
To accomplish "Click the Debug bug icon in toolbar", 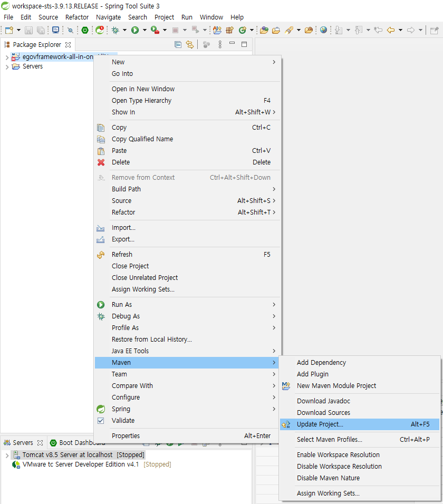I will [x=115, y=30].
